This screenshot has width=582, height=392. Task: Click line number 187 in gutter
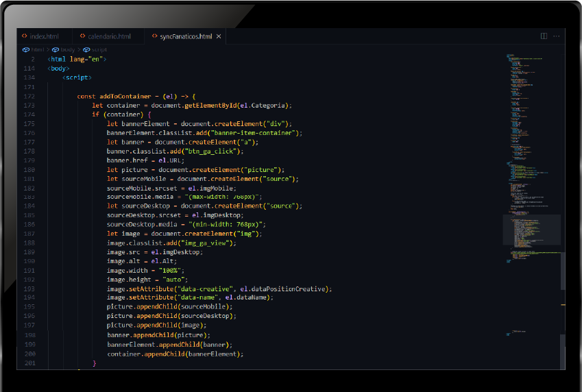[29, 234]
